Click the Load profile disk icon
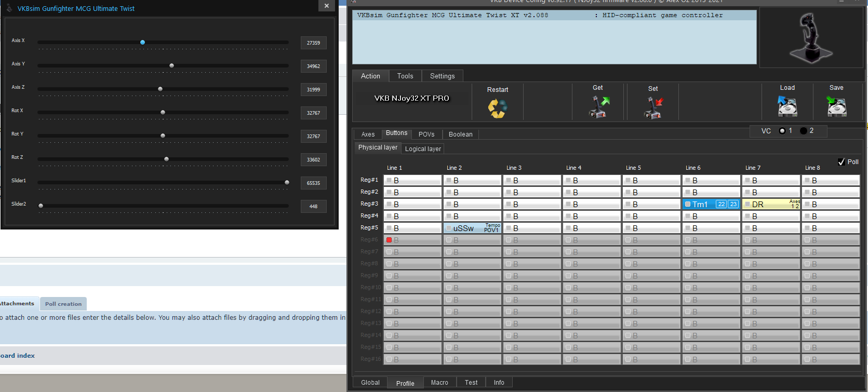The width and height of the screenshot is (868, 392). click(787, 106)
